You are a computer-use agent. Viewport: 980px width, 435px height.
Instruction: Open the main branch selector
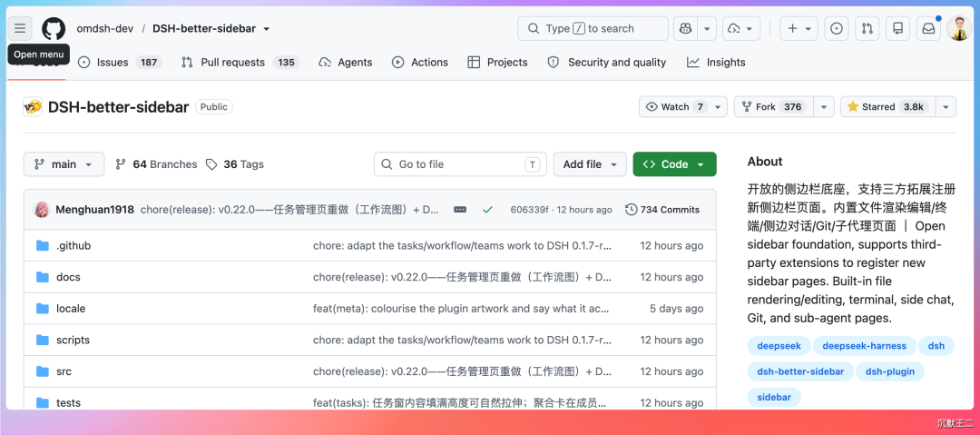64,164
